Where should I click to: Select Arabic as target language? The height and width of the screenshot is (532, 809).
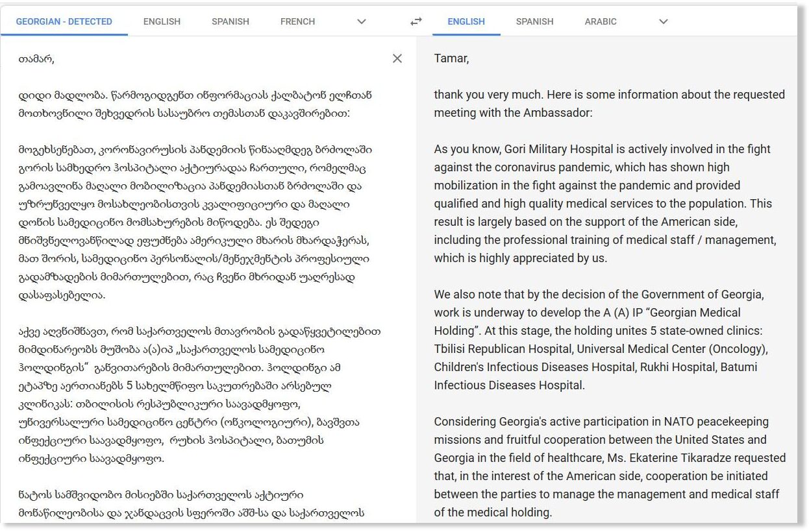pos(601,21)
